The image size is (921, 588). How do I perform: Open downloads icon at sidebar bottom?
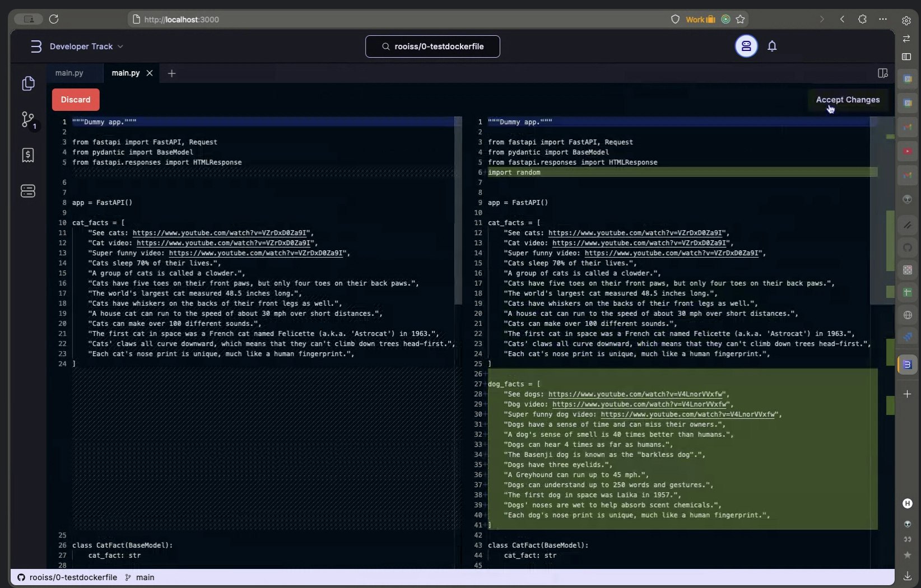[907, 576]
